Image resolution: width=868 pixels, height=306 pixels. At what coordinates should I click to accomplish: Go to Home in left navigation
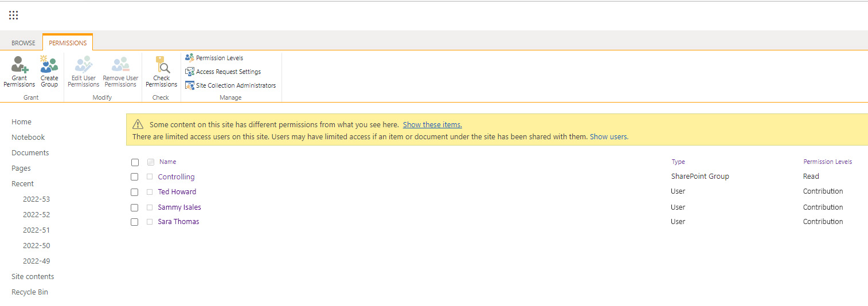[21, 122]
